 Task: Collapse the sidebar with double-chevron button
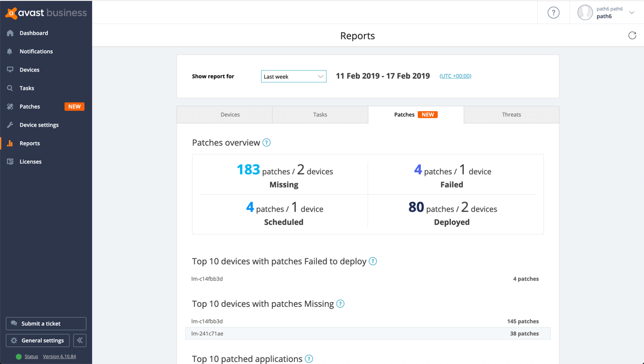tap(79, 340)
